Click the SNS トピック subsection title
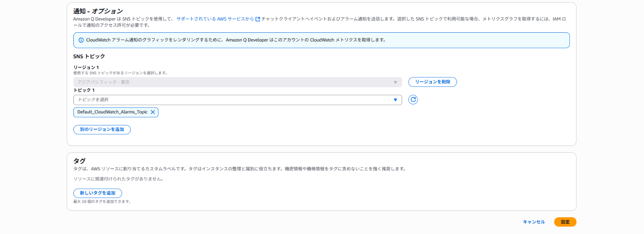Image resolution: width=644 pixels, height=234 pixels. (x=89, y=56)
